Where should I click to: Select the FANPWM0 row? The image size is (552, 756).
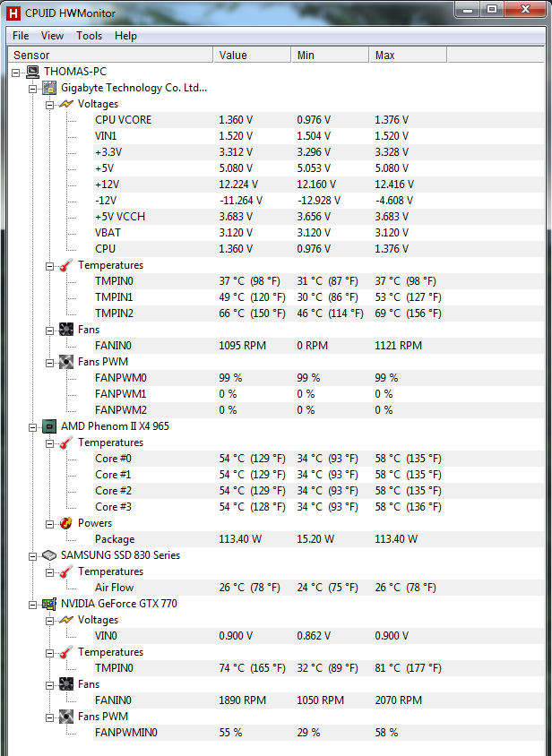[318, 378]
